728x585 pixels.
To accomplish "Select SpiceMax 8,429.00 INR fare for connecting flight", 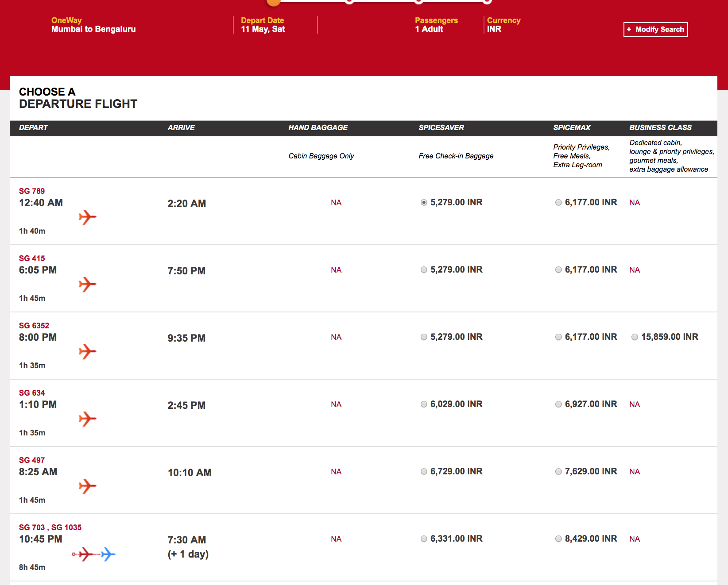I will point(558,539).
